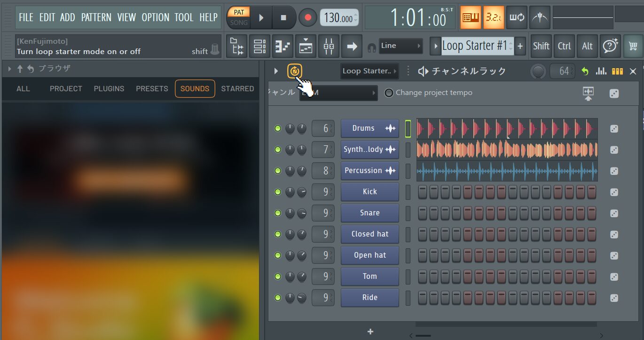Mute the Synth melody channel LED
The width and height of the screenshot is (644, 340).
(278, 150)
